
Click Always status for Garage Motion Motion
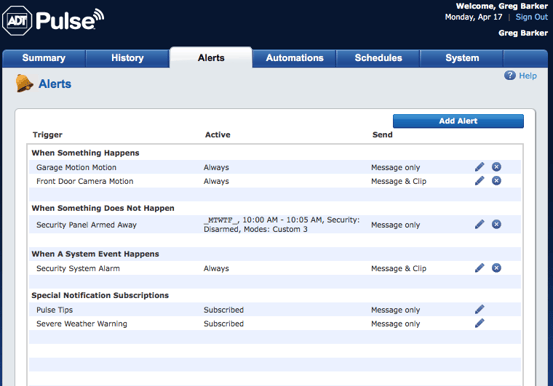(216, 167)
